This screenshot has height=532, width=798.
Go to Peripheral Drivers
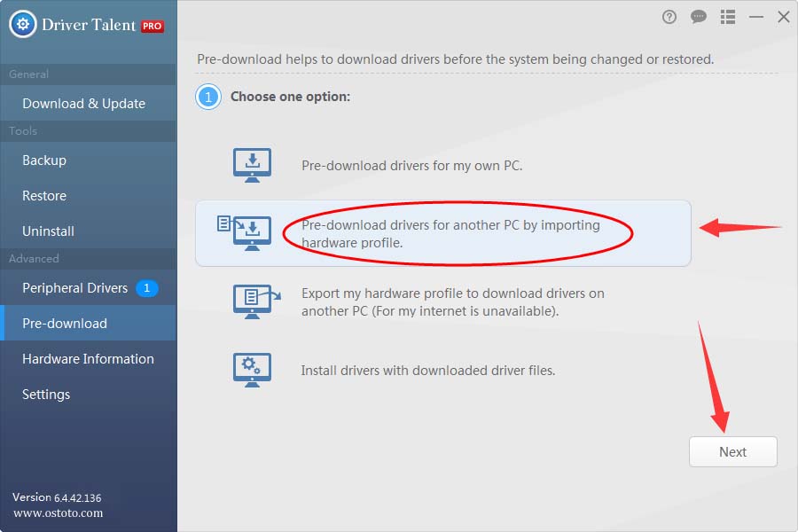click(88, 288)
